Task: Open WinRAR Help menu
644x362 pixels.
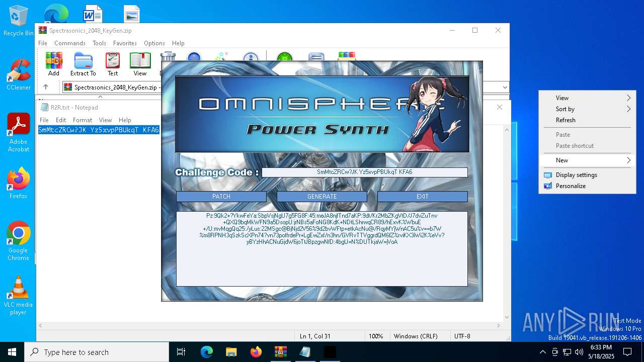Action: tap(178, 43)
